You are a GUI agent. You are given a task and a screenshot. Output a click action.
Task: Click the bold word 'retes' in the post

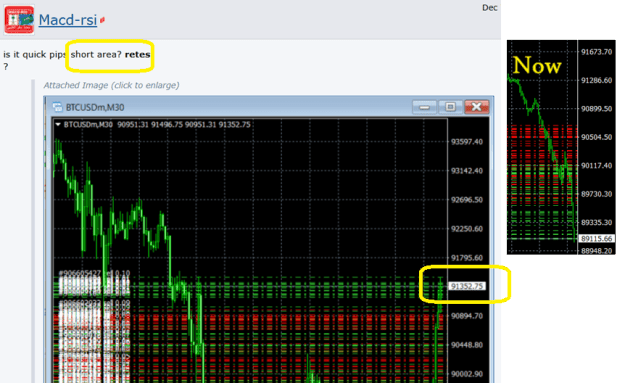pyautogui.click(x=138, y=55)
